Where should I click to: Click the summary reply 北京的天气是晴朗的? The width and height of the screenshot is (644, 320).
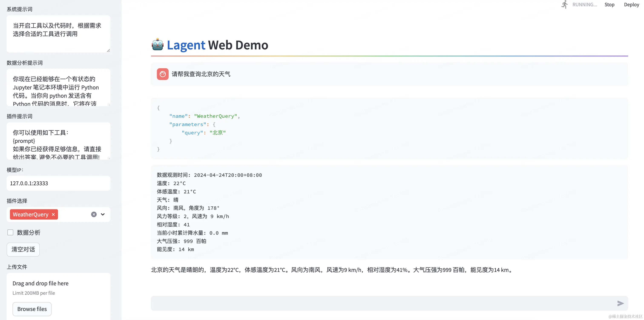332,270
